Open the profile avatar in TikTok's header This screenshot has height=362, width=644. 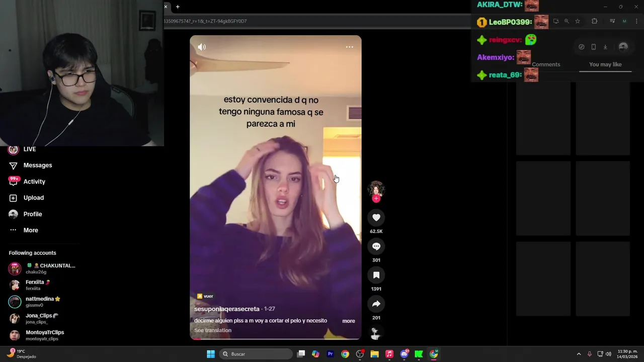coord(623,47)
